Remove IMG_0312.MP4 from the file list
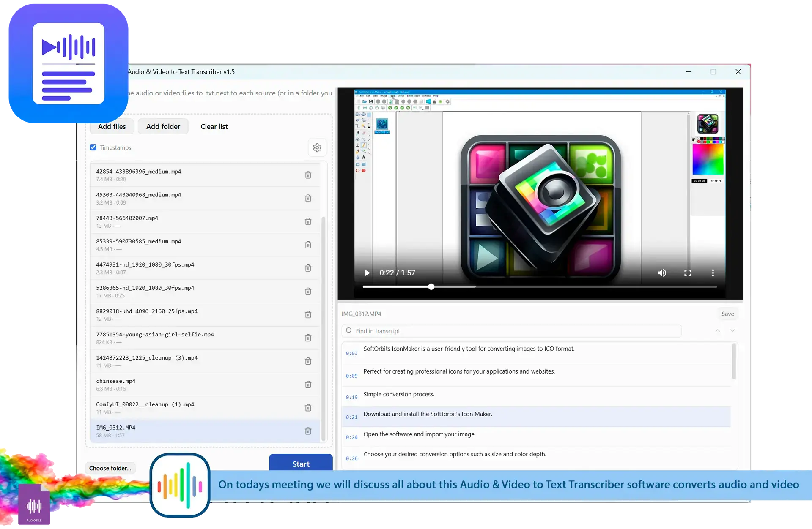The image size is (812, 529). pyautogui.click(x=308, y=431)
